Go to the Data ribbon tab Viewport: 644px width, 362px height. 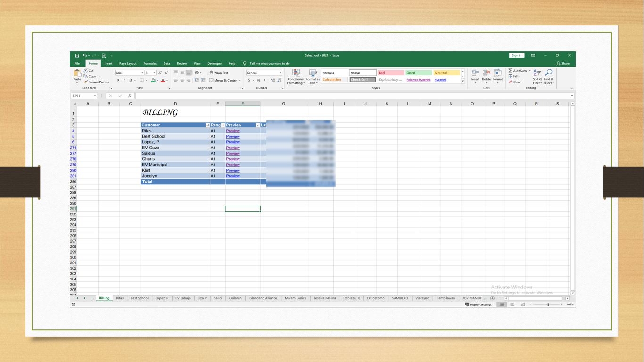tap(167, 63)
